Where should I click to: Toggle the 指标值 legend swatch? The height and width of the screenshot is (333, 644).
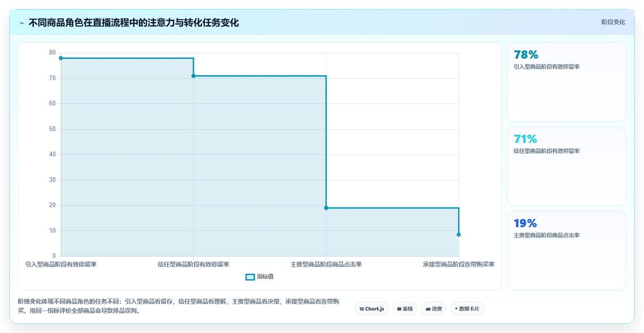click(x=250, y=277)
